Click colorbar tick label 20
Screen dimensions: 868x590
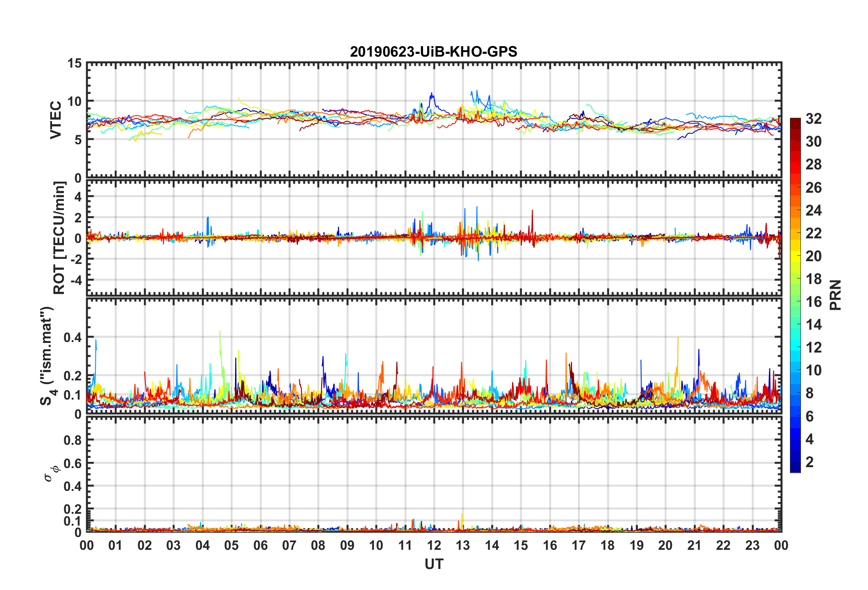click(x=813, y=256)
